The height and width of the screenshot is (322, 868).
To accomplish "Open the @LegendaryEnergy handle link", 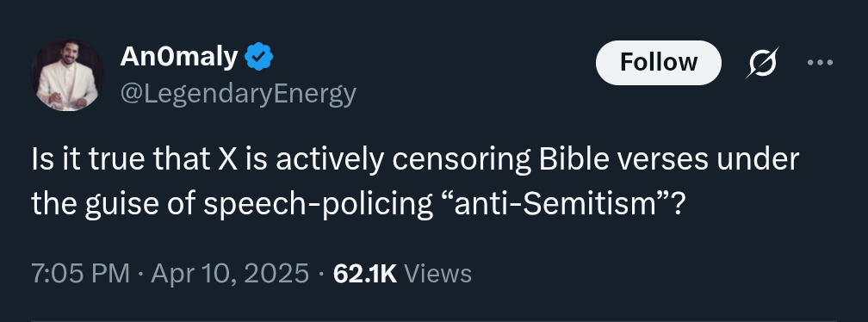I will click(238, 94).
